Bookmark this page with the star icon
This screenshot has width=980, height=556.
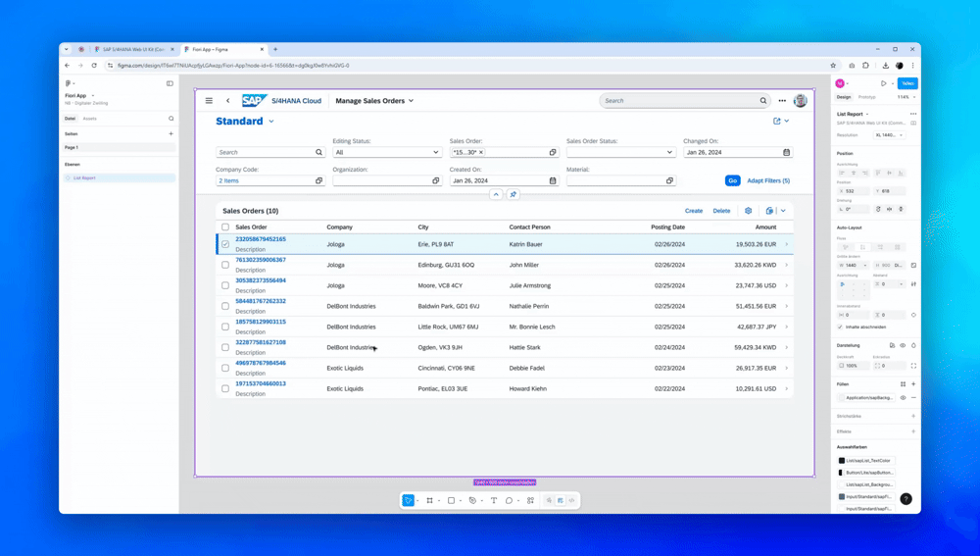click(833, 65)
